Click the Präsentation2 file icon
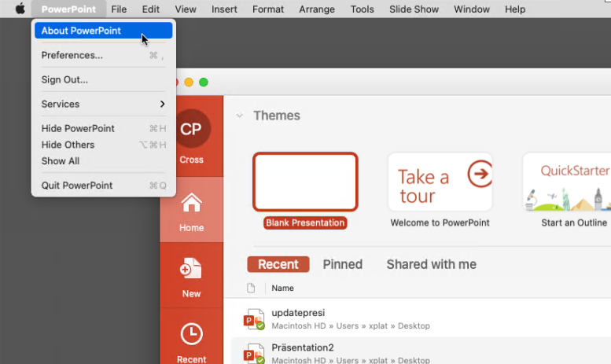Image resolution: width=611 pixels, height=364 pixels. (x=254, y=353)
